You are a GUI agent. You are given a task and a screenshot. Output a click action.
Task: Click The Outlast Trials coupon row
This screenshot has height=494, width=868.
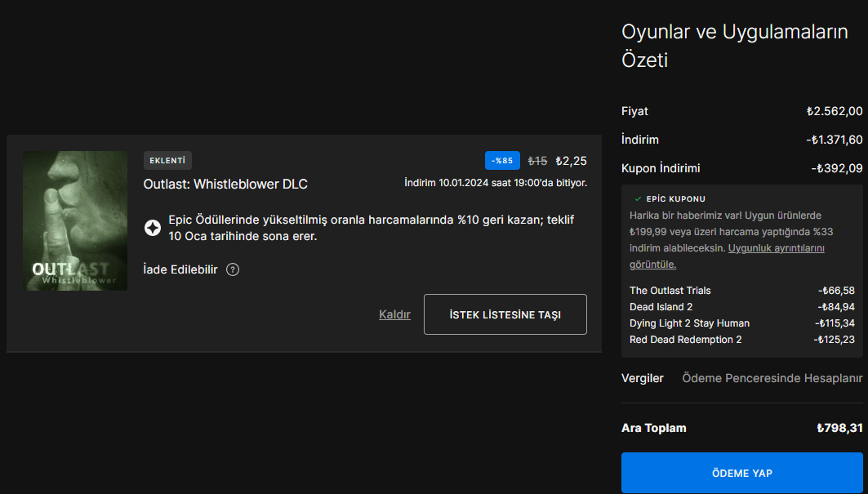(741, 290)
